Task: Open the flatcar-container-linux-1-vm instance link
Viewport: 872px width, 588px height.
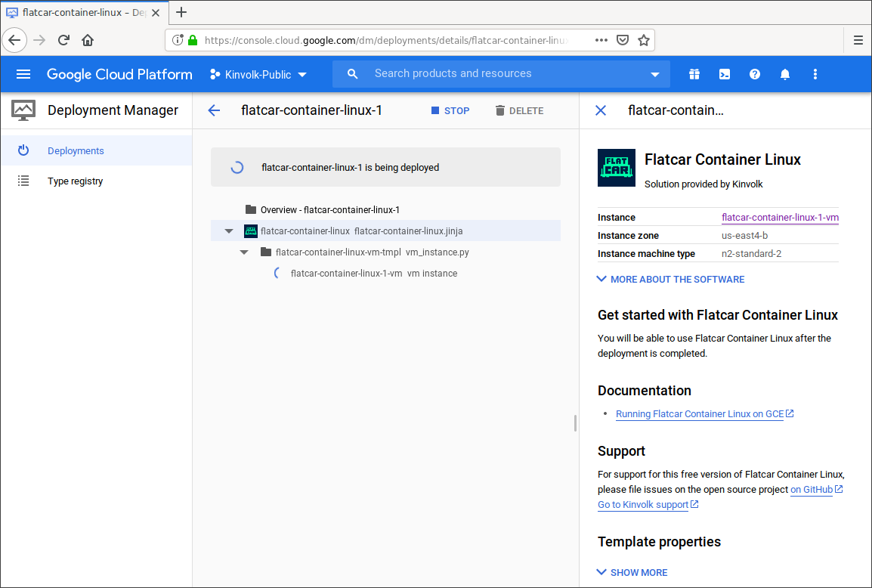Action: 780,218
